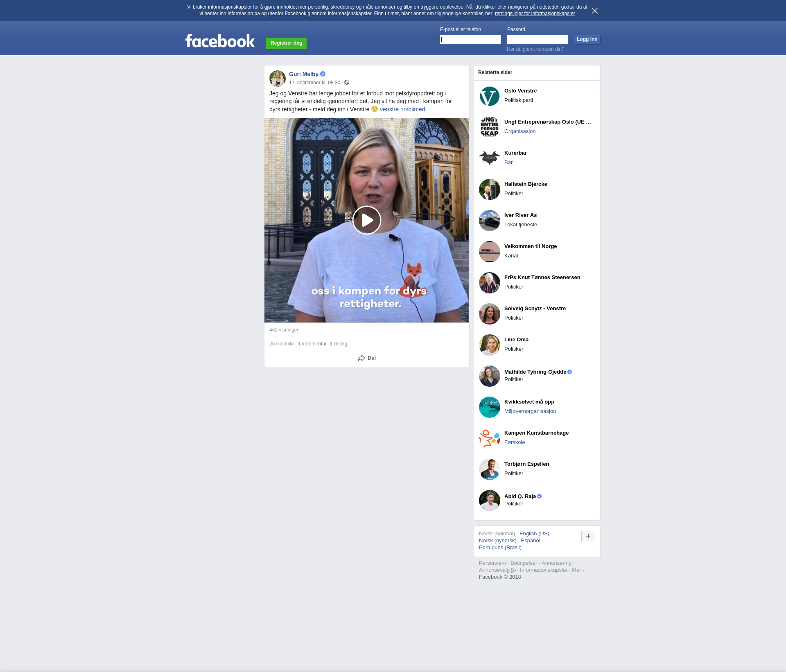Open the venstre.no/blimed link

click(x=402, y=109)
